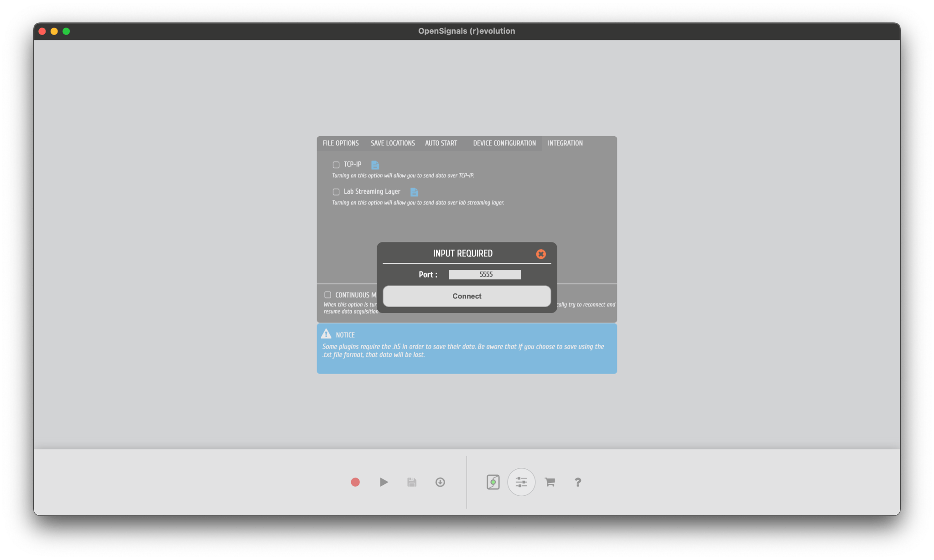This screenshot has width=934, height=560.
Task: Click the download circle icon
Action: coord(440,482)
